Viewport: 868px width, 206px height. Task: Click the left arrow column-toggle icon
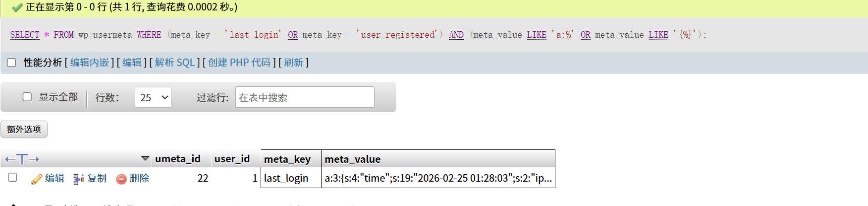coord(9,159)
